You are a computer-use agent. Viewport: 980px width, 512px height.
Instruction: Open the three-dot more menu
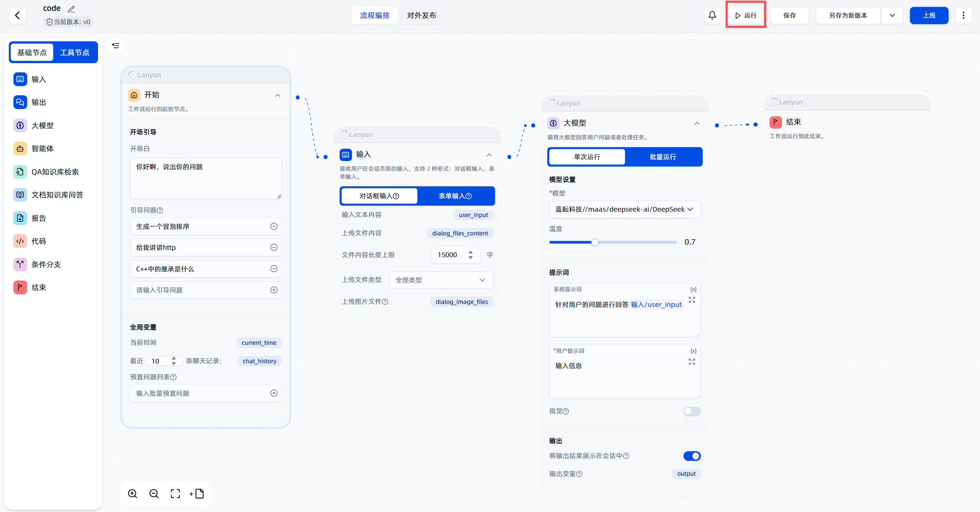coord(963,15)
